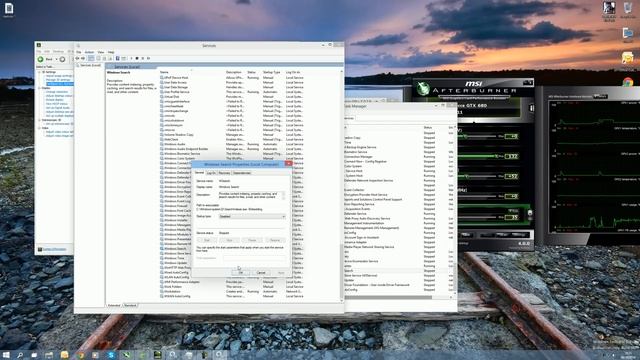Click the Stop Service toolbar icon

pyautogui.click(x=137, y=58)
